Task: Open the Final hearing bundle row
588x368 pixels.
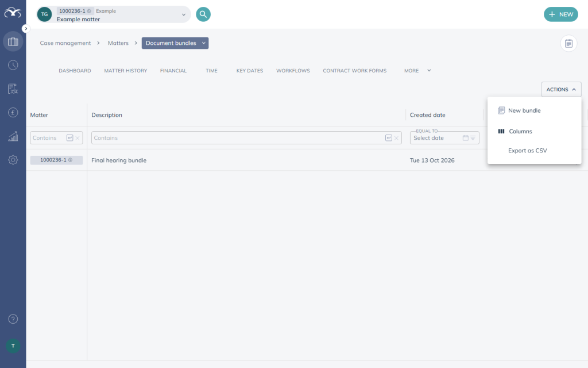Action: (x=119, y=160)
